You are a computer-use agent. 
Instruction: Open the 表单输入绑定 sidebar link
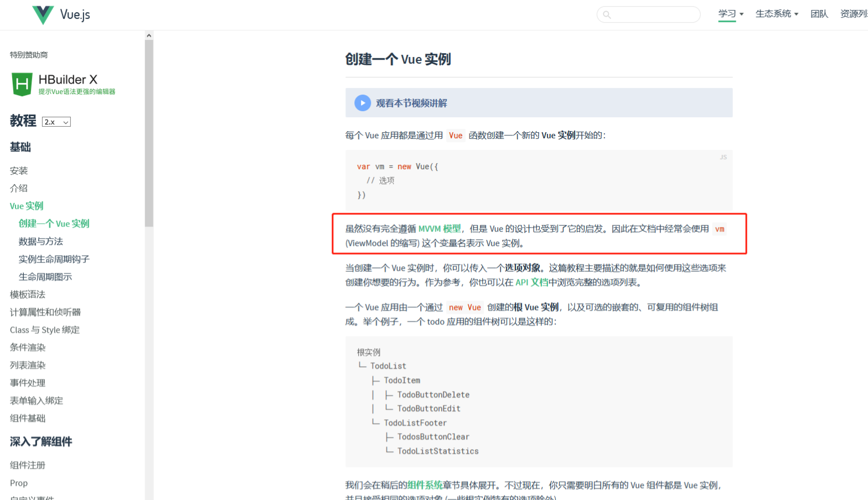point(37,401)
